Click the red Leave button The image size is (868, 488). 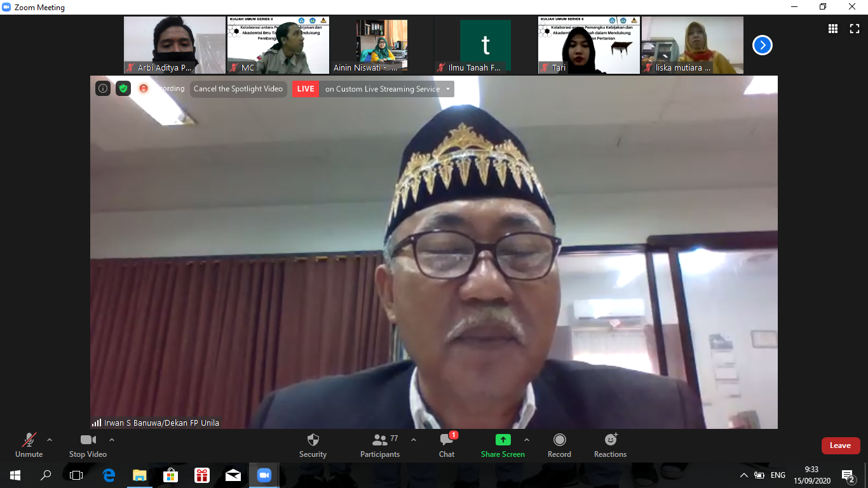click(x=840, y=445)
